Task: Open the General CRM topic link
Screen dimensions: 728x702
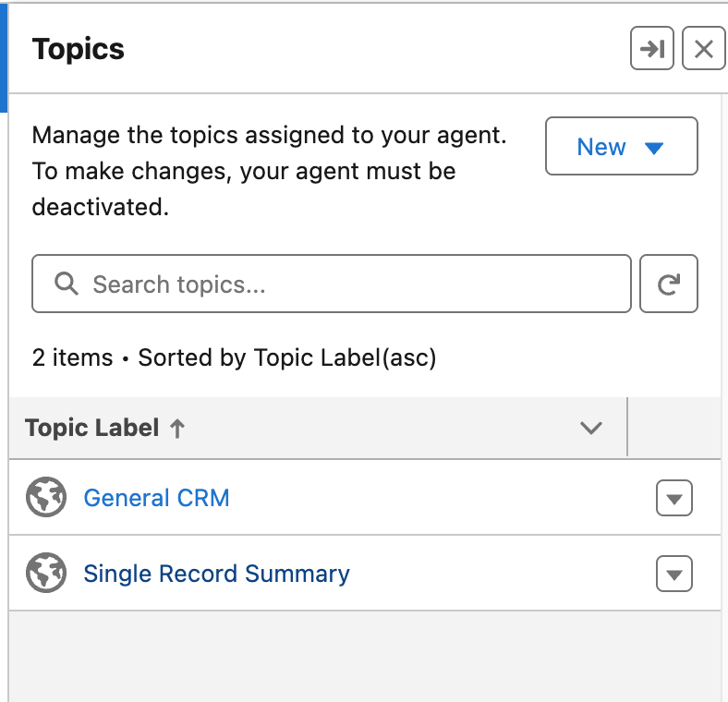Action: point(156,498)
